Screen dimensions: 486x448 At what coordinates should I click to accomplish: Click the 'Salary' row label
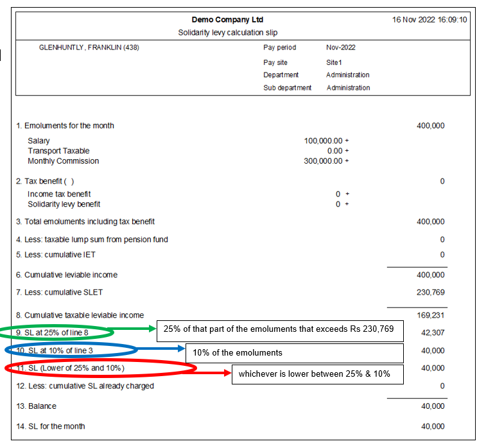pos(39,141)
